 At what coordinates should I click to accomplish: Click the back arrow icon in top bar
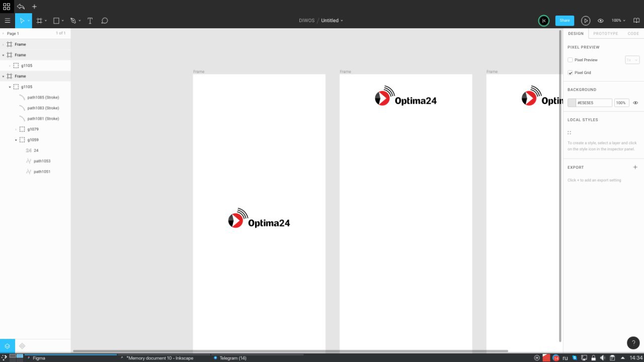point(21,7)
